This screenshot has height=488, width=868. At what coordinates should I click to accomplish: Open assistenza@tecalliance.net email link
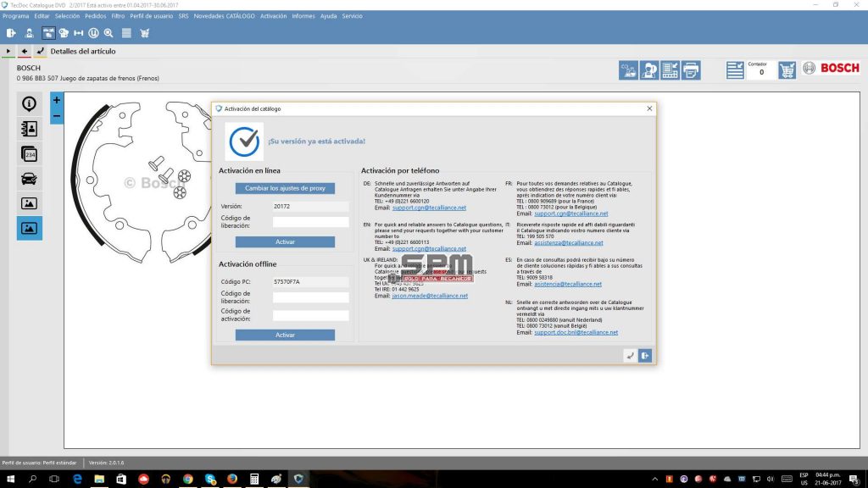pos(569,242)
